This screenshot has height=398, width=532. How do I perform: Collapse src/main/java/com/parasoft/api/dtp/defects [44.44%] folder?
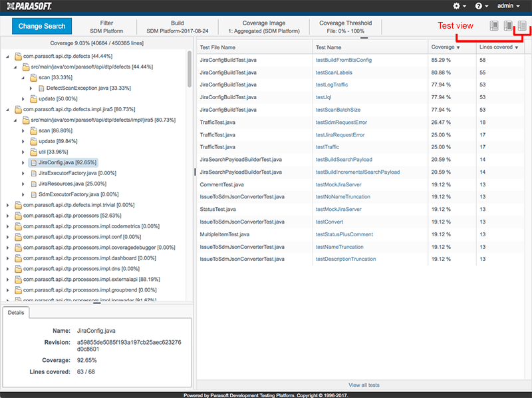pos(15,67)
